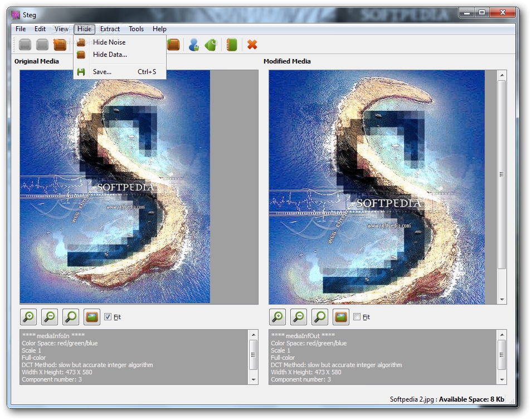Click the wooden crate with orange star icon
The image size is (531, 420).
tap(60, 45)
